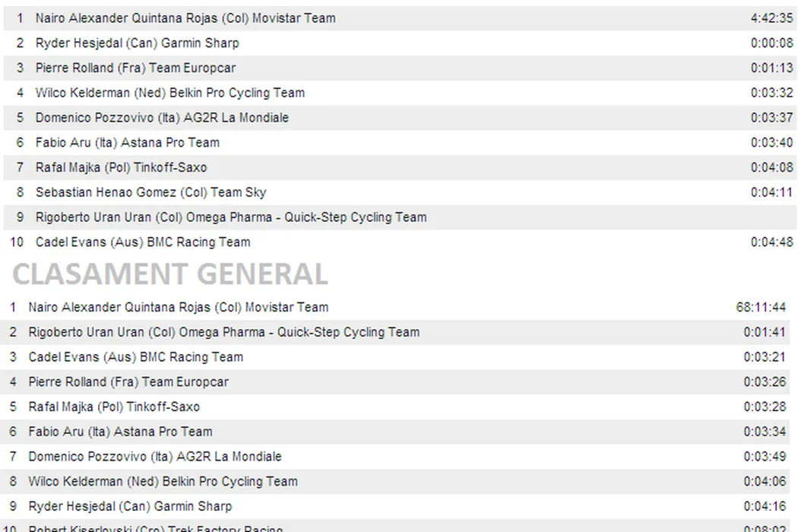Image resolution: width=798 pixels, height=532 pixels.
Task: Select Sebastian Henao Gomez Team Sky row
Action: (x=150, y=192)
